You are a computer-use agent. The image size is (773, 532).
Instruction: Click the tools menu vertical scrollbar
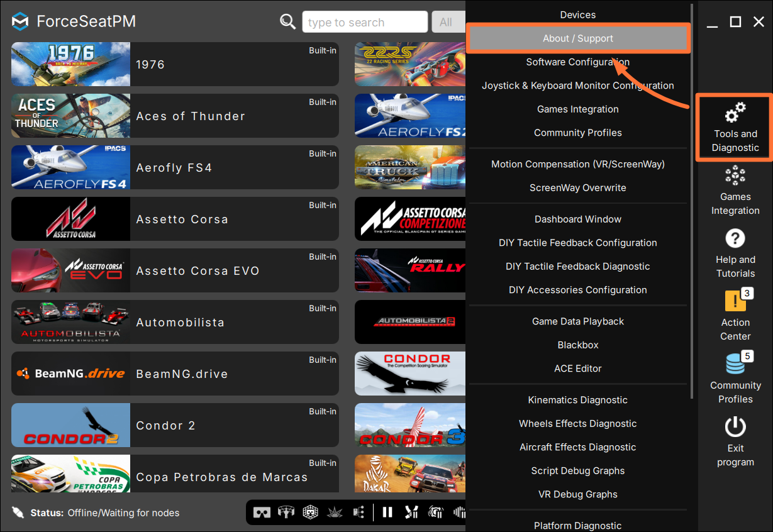[x=692, y=201]
